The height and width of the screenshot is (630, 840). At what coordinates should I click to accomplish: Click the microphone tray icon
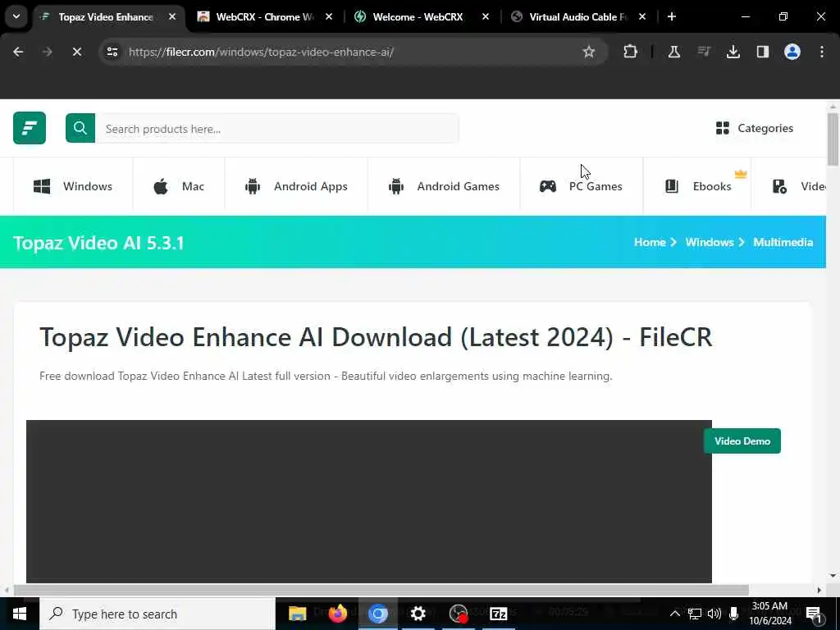[733, 614]
